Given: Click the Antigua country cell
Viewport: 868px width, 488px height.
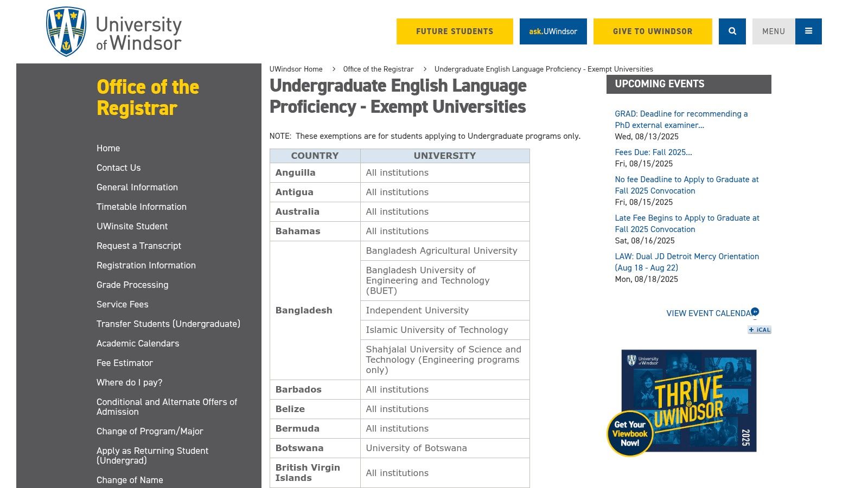Looking at the screenshot, I should tap(315, 192).
